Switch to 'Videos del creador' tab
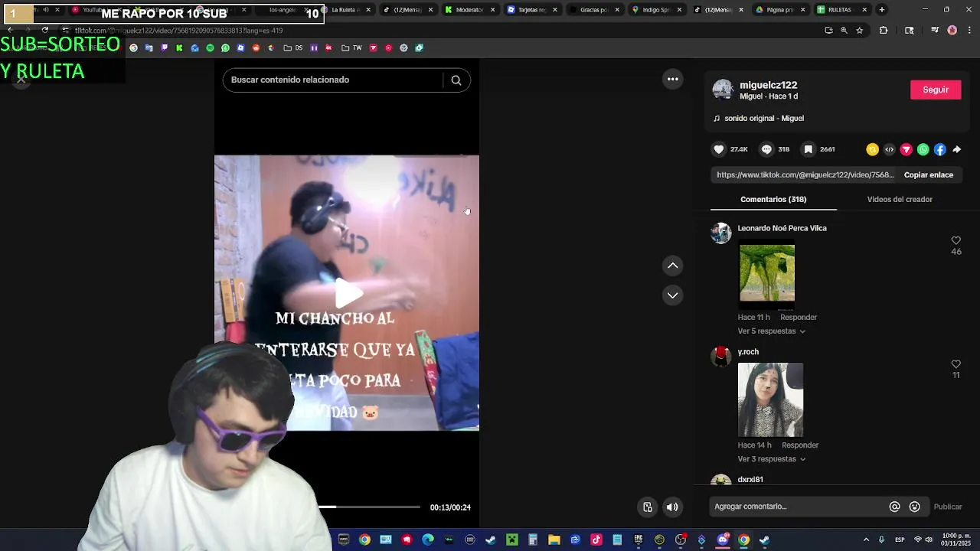 click(900, 199)
